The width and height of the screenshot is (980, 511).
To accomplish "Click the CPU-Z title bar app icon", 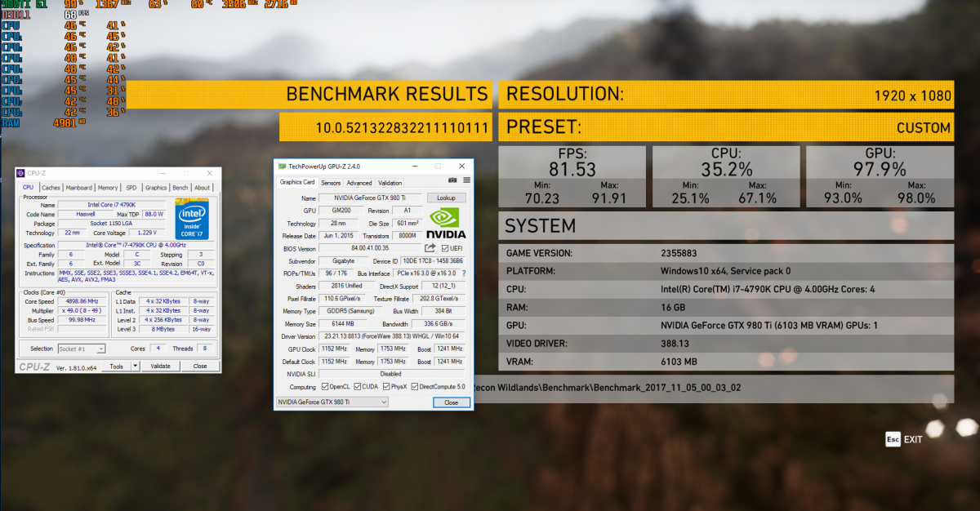I will coord(21,173).
